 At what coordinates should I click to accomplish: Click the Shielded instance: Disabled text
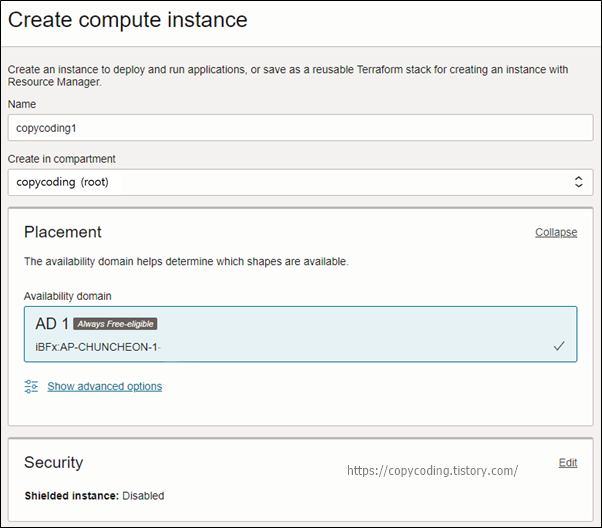(94, 496)
